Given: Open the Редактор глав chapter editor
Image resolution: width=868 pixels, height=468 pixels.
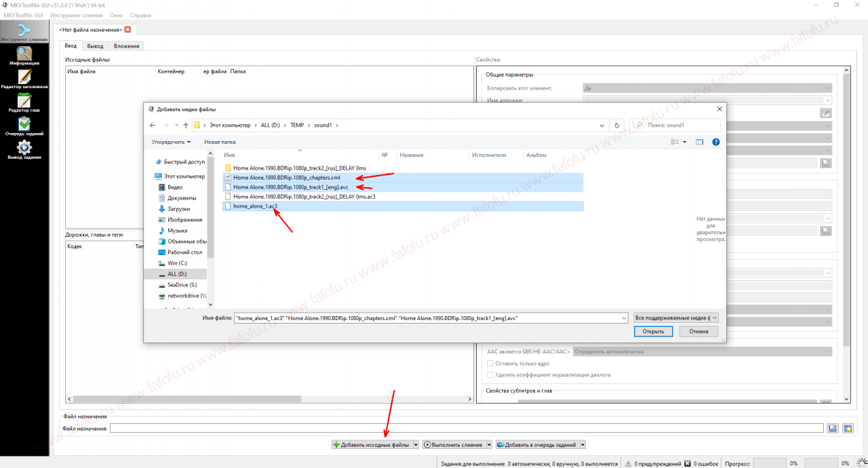Looking at the screenshot, I should [24, 103].
